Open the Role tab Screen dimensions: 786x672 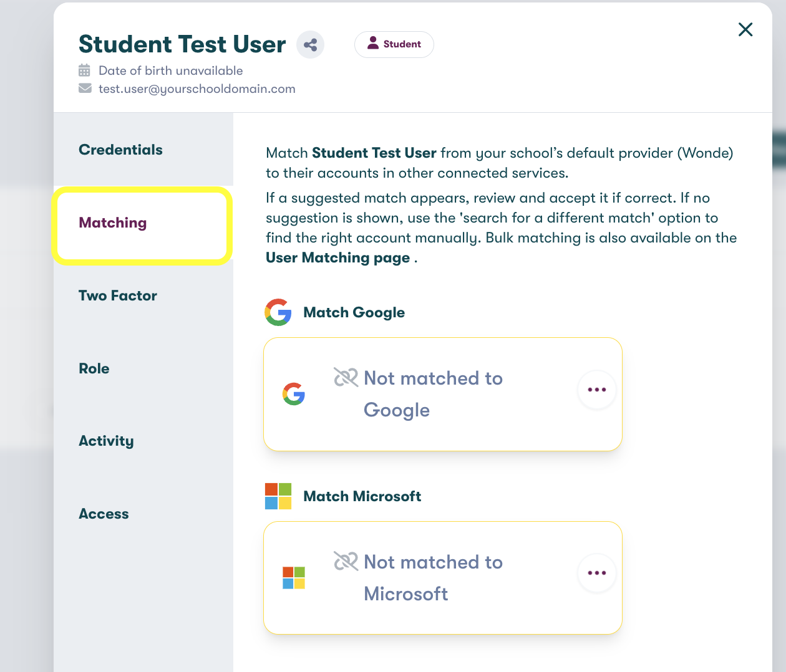coord(94,368)
